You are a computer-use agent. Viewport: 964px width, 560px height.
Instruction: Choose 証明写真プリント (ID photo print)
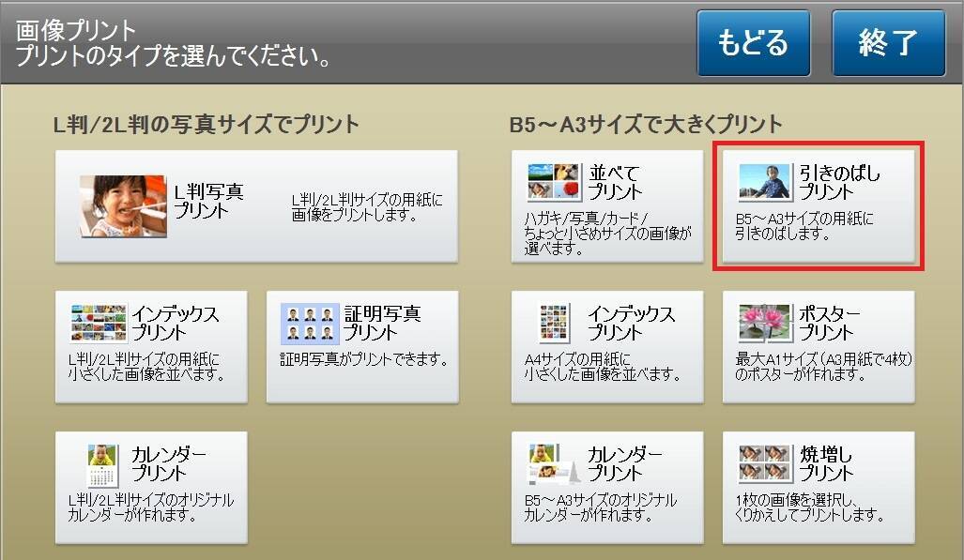[x=362, y=347]
